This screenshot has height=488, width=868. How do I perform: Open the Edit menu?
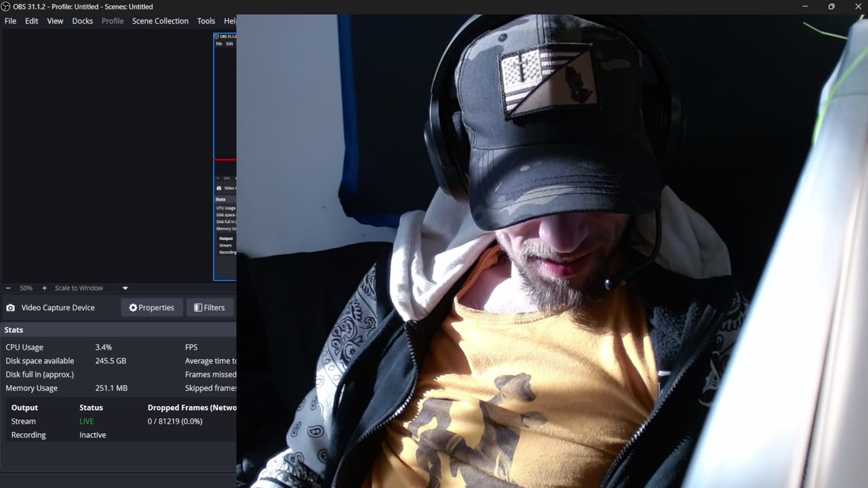point(32,21)
